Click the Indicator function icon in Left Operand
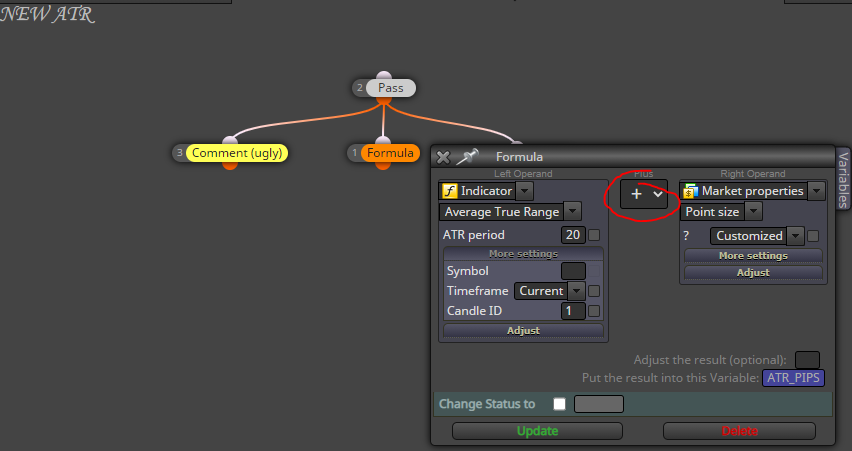852x451 pixels. (450, 191)
